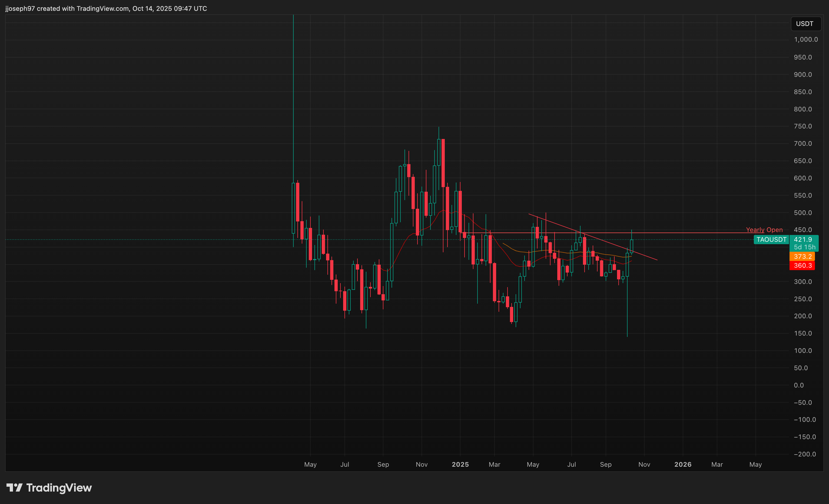Click the 1,000.0 label on the price scale
This screenshot has width=829, height=504.
805,39
